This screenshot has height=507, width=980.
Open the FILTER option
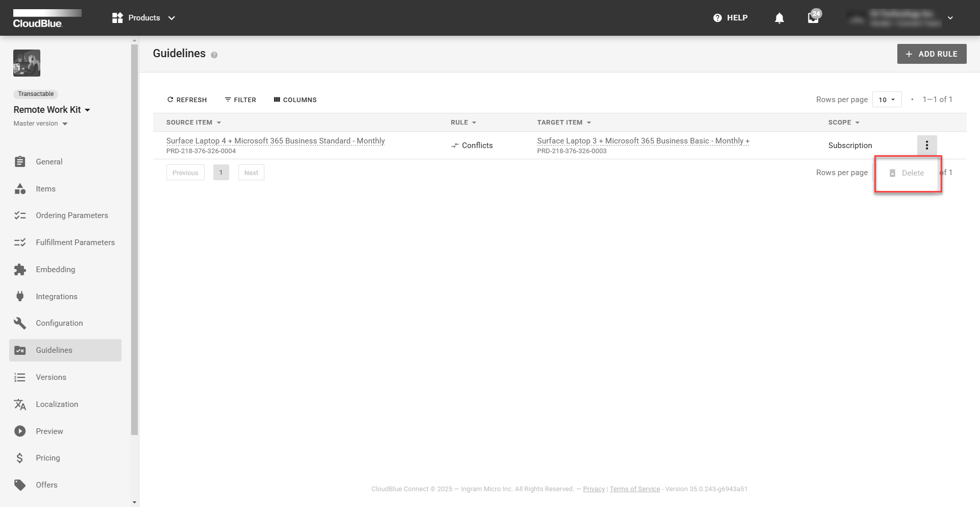pyautogui.click(x=240, y=100)
